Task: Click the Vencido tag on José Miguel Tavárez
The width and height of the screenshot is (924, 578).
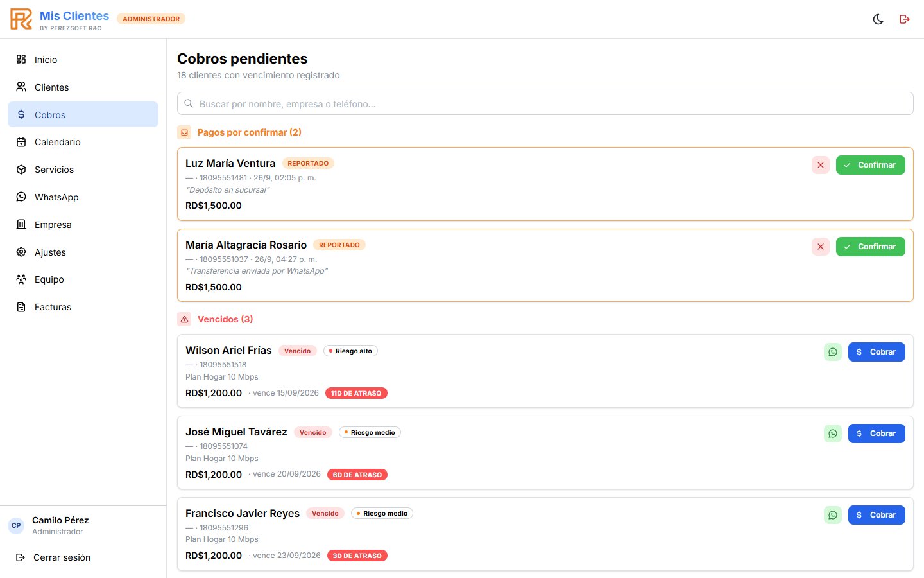Action: tap(313, 432)
